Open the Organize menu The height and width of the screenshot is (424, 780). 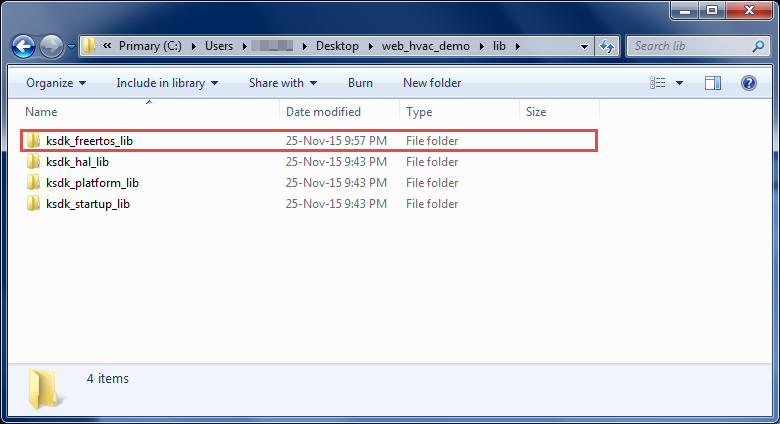56,83
